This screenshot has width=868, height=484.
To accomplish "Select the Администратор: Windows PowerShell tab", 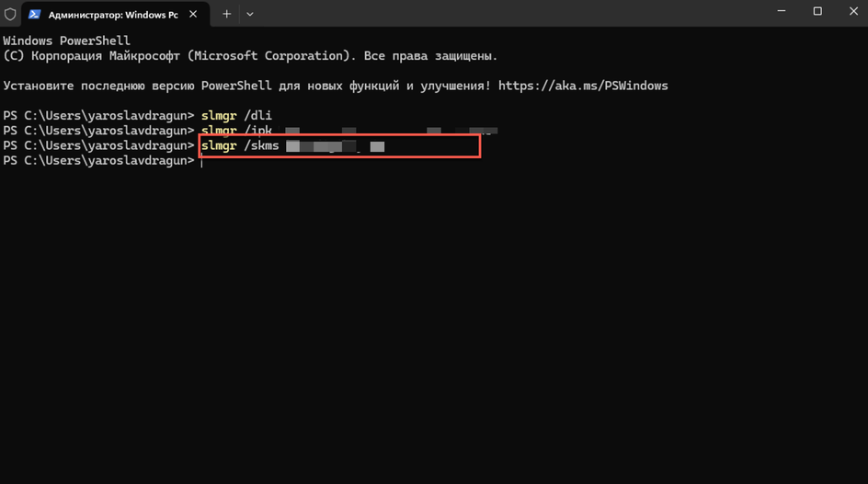I will 115,15.
